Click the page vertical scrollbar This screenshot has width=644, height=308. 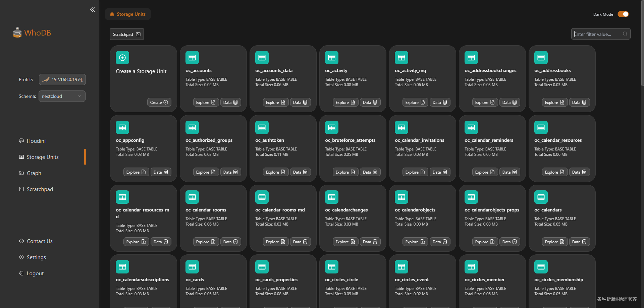coord(642,44)
